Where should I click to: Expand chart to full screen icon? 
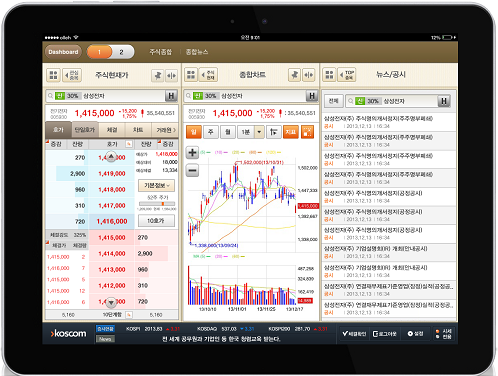[308, 132]
